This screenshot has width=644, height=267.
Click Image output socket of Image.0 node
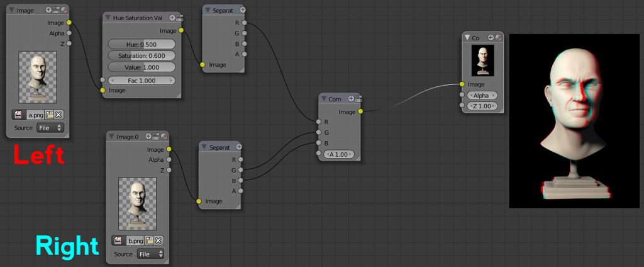pos(169,149)
